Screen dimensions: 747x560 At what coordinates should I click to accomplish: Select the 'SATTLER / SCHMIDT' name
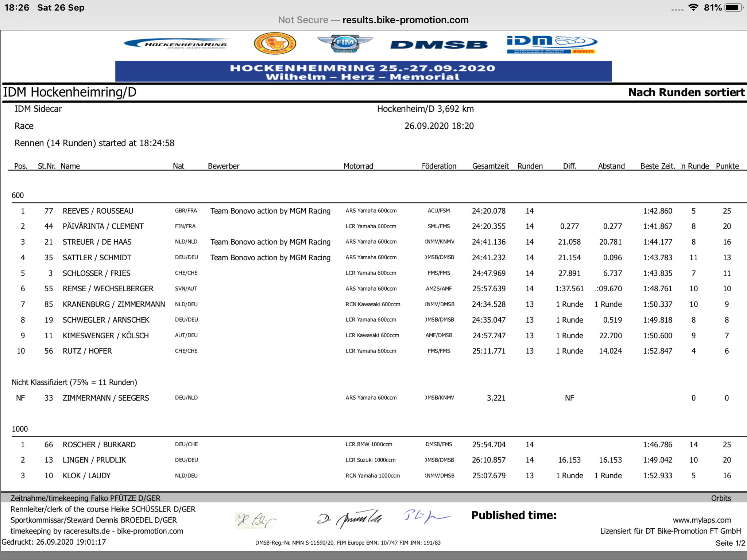coord(97,257)
